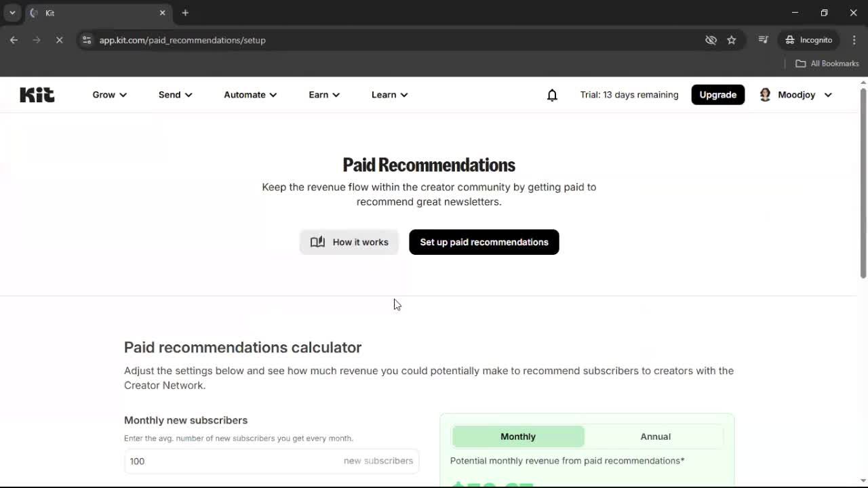Switch revenue view to Monthly
Screen dimensions: 868x488
tap(517, 436)
